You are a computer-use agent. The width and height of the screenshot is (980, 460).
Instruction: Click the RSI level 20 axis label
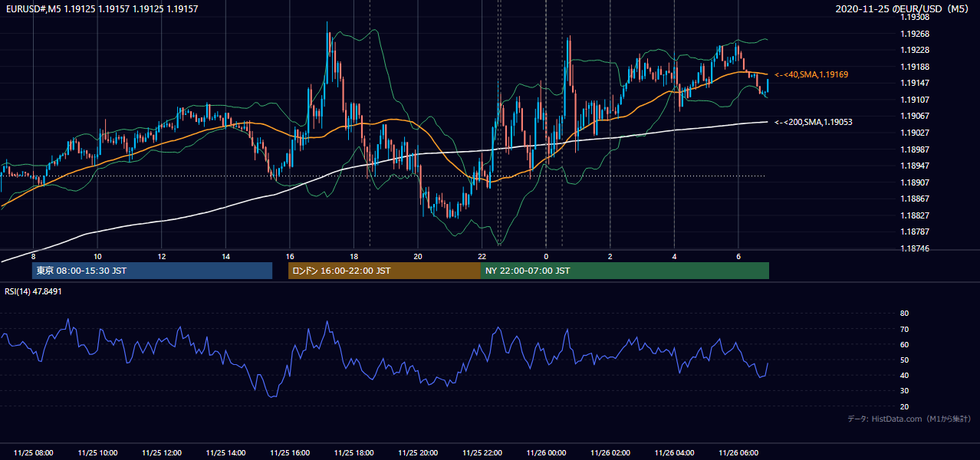(x=904, y=406)
